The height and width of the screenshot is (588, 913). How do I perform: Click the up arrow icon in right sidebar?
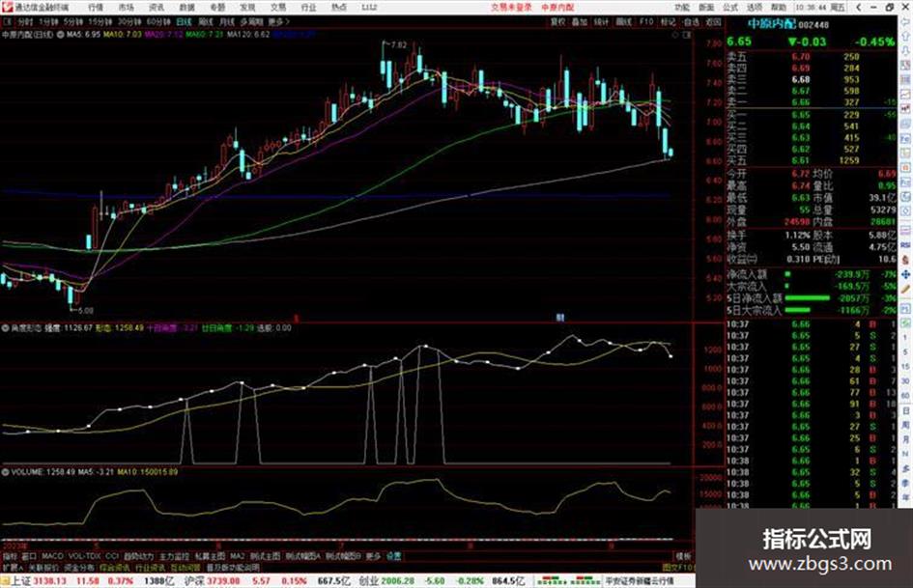(906, 36)
